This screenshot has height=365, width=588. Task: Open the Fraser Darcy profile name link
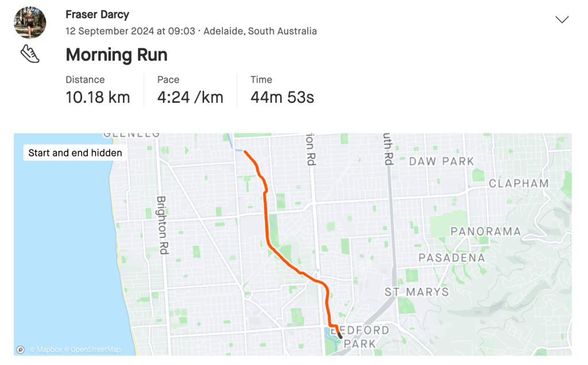(97, 14)
